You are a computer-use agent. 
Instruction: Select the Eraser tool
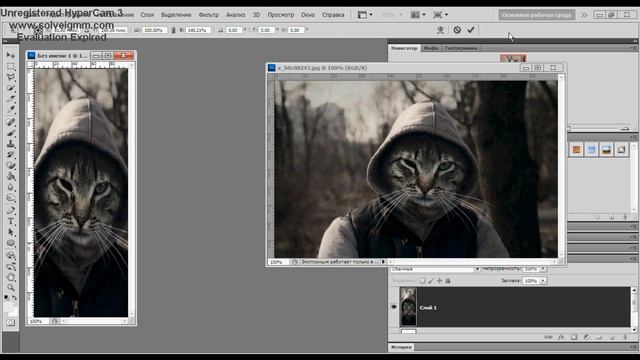tap(11, 166)
